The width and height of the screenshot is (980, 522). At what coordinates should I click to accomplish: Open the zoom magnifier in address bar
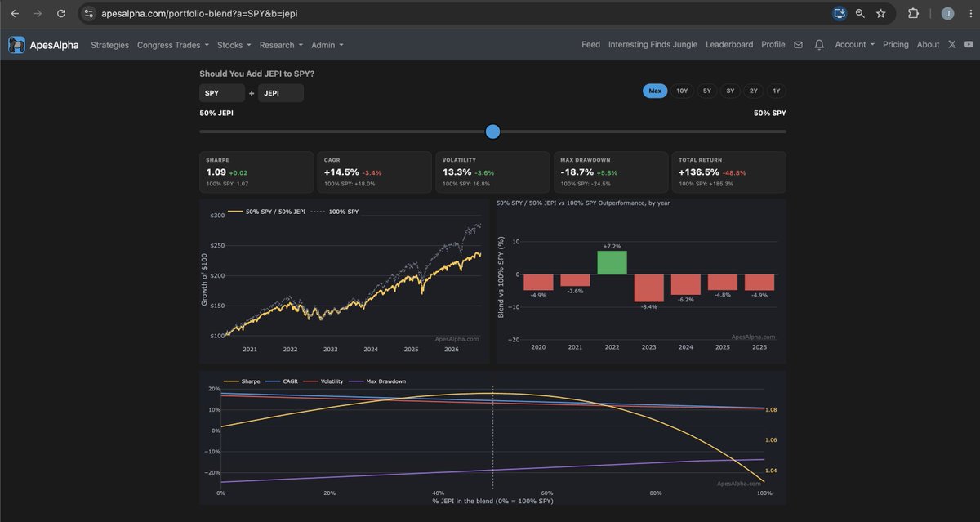click(860, 13)
